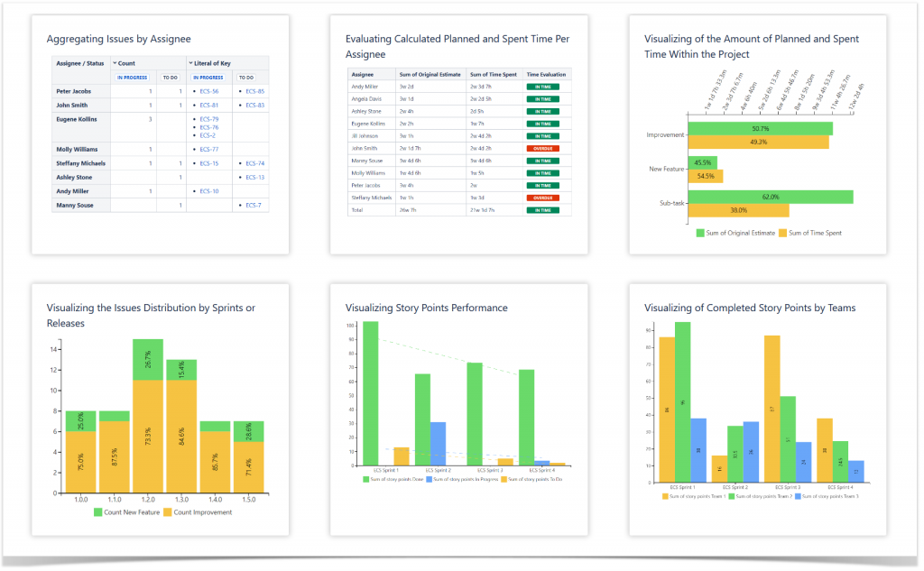Click the ECS-79 issue key
This screenshot has width=924, height=571.
pyautogui.click(x=209, y=119)
